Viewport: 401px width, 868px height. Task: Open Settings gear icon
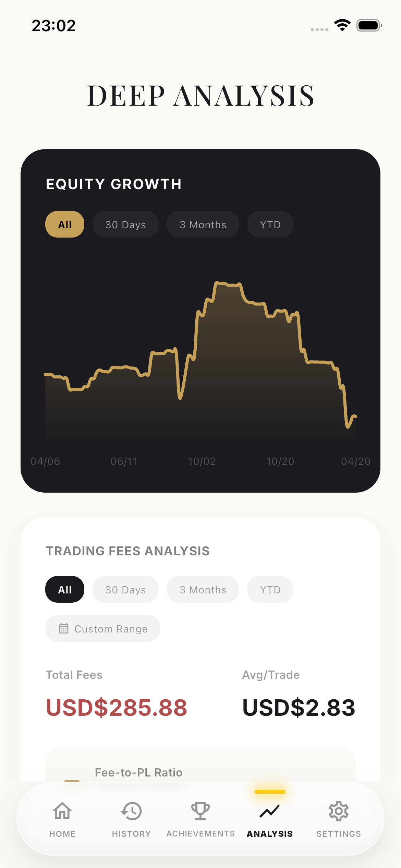(339, 811)
